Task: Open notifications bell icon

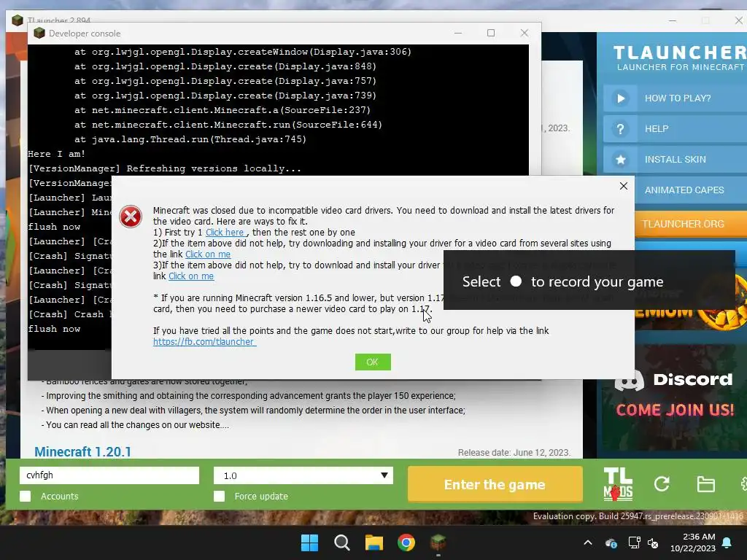Action: coord(727,542)
